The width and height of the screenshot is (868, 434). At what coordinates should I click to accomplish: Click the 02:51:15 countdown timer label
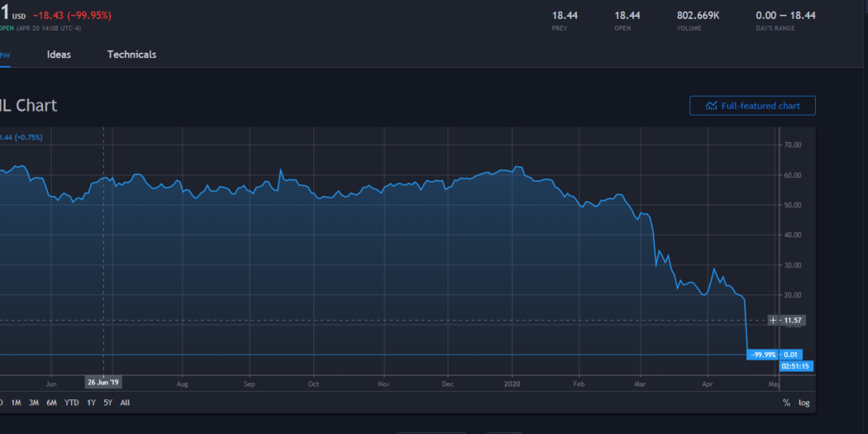[x=794, y=365]
